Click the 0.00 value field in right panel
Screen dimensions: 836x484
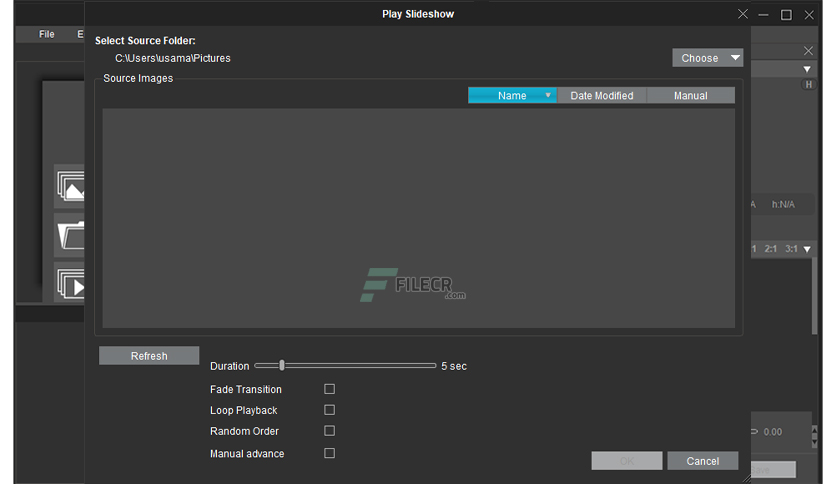pyautogui.click(x=773, y=432)
